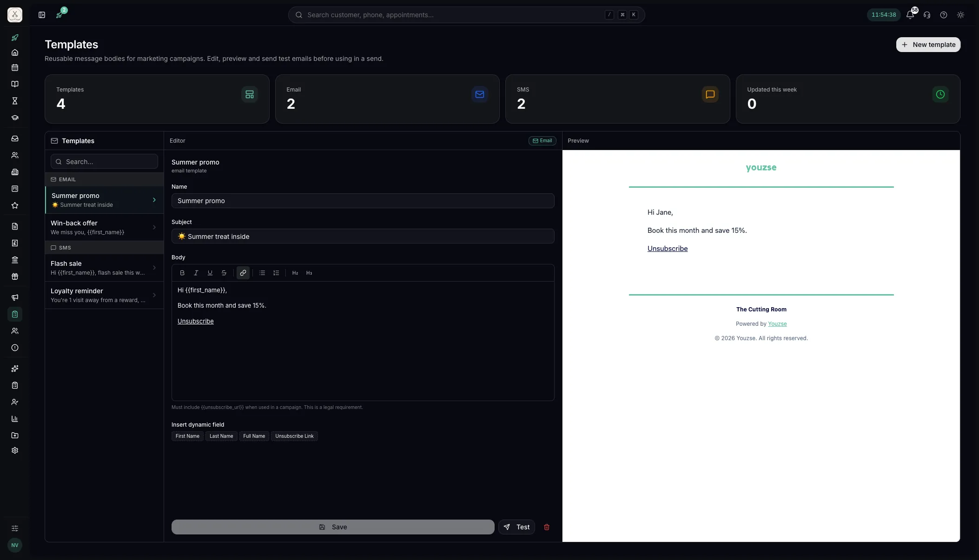Click the templates Search box
This screenshot has height=560, width=979.
(104, 162)
